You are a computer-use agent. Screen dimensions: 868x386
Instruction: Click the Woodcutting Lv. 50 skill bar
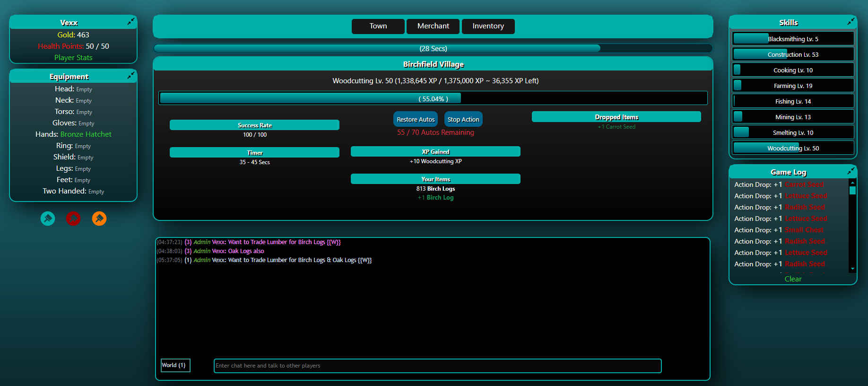click(x=793, y=148)
